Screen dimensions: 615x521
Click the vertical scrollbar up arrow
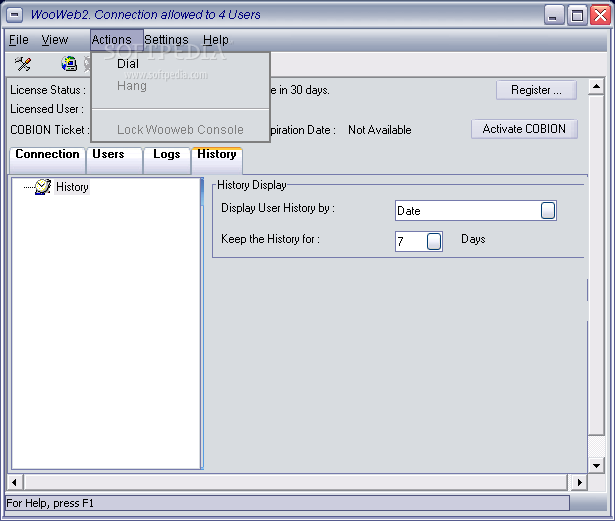(596, 87)
